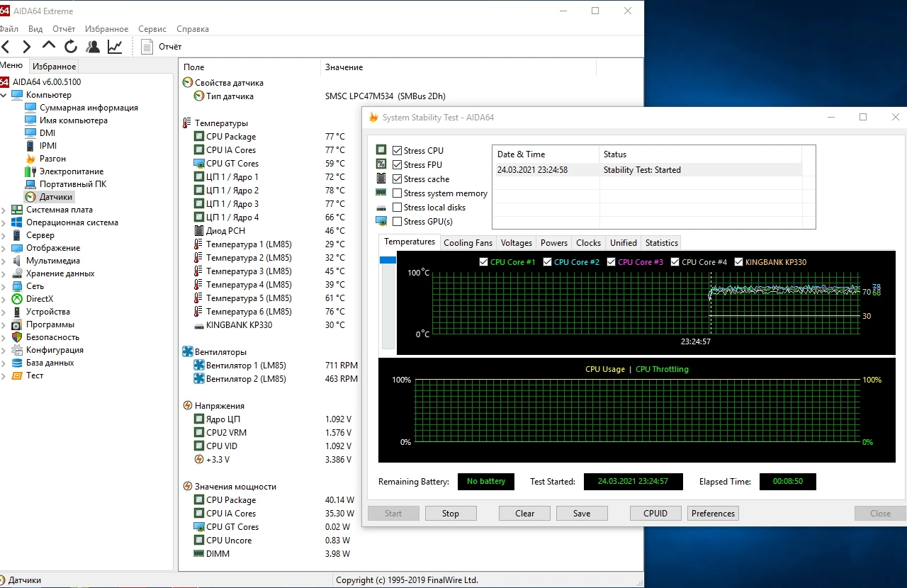Switch to the Cooling Fans tab
The height and width of the screenshot is (588, 907).
point(468,243)
